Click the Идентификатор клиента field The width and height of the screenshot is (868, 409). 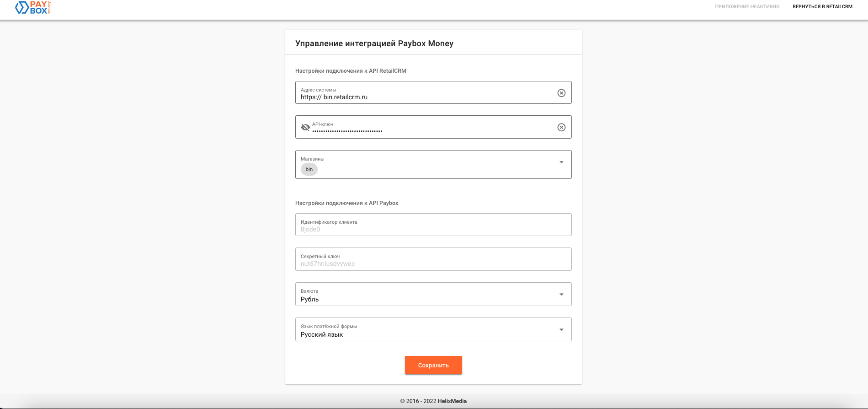(x=433, y=225)
